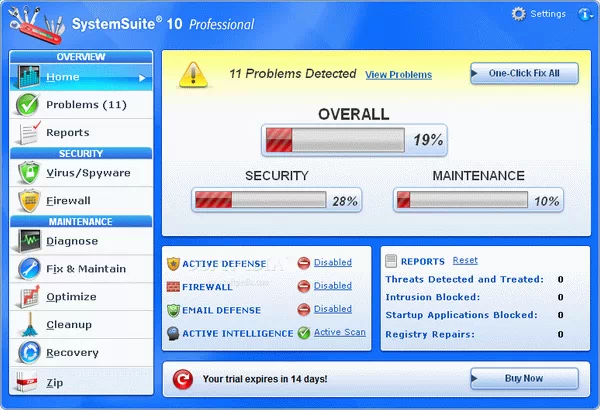Click the Active Defense shield icon
The width and height of the screenshot is (600, 410).
coord(173,264)
